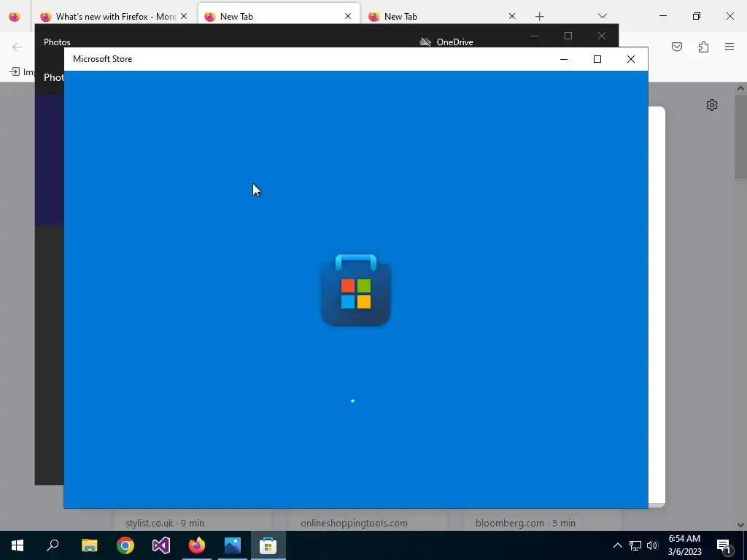Image resolution: width=747 pixels, height=560 pixels.
Task: Click Import bookmarks toolbar item
Action: click(22, 72)
